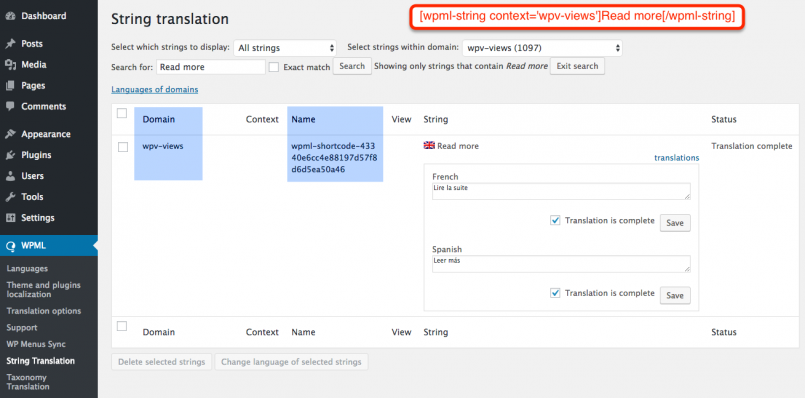805x398 pixels.
Task: Click the Search for text field
Action: click(210, 67)
